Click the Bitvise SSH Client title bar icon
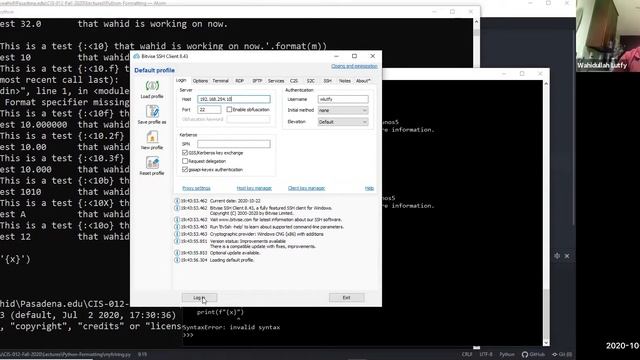 point(137,56)
